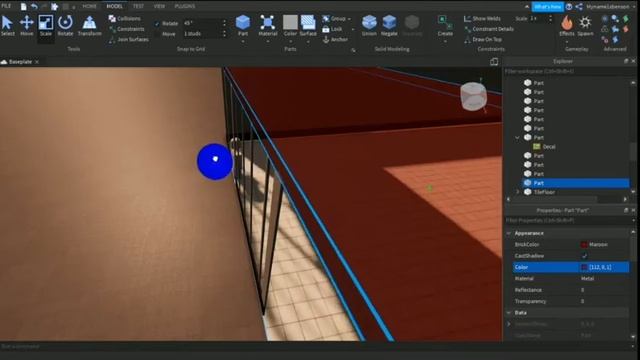Collapse the Data section
The image size is (640, 360).
coord(509,313)
